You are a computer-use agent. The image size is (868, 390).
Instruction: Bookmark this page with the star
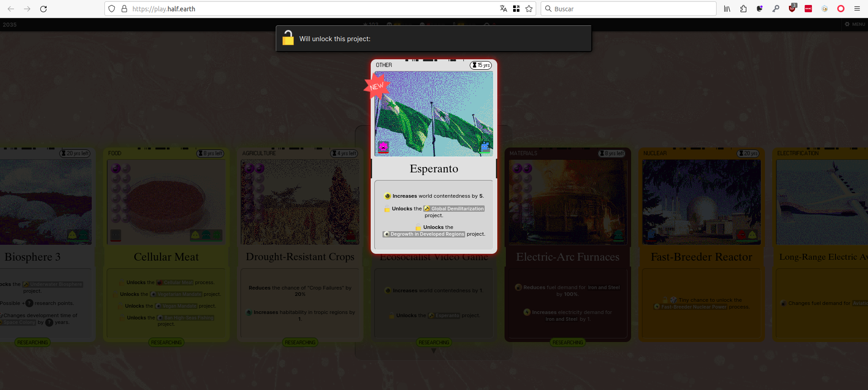coord(529,9)
